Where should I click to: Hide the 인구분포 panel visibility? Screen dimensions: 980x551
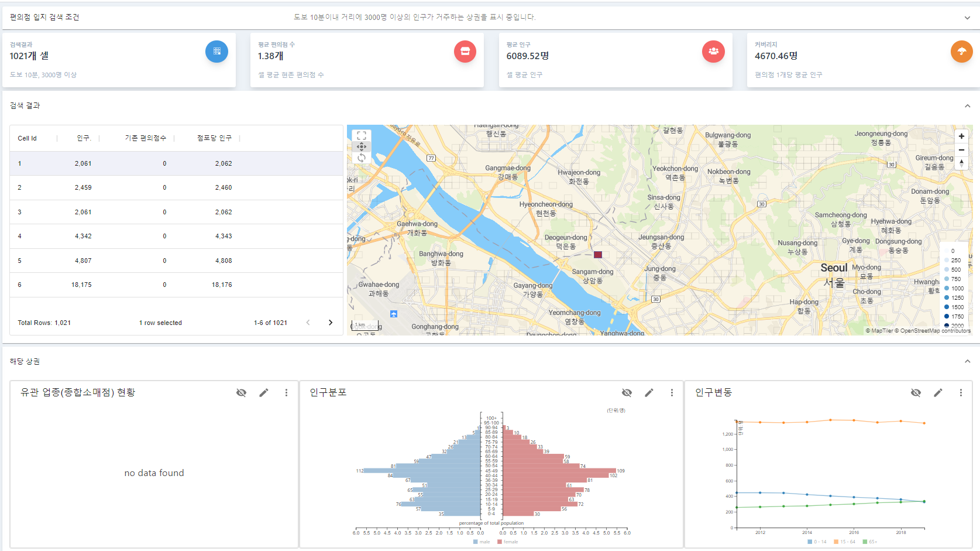pos(627,392)
